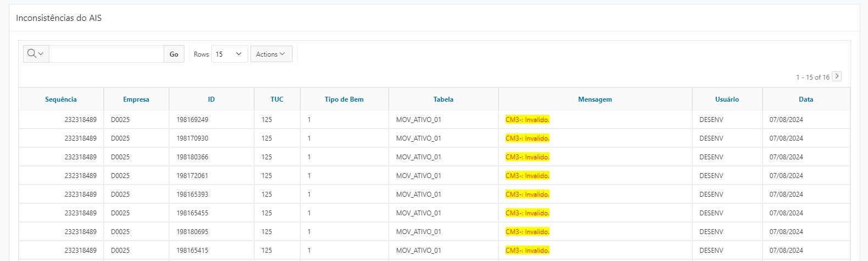Select the Usuário column header

(727, 99)
